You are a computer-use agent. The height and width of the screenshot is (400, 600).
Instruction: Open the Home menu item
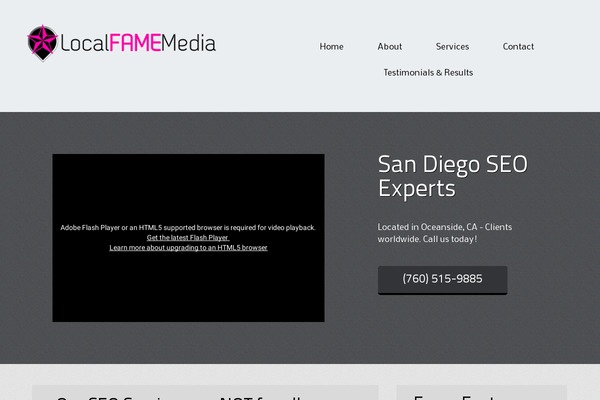coord(331,47)
